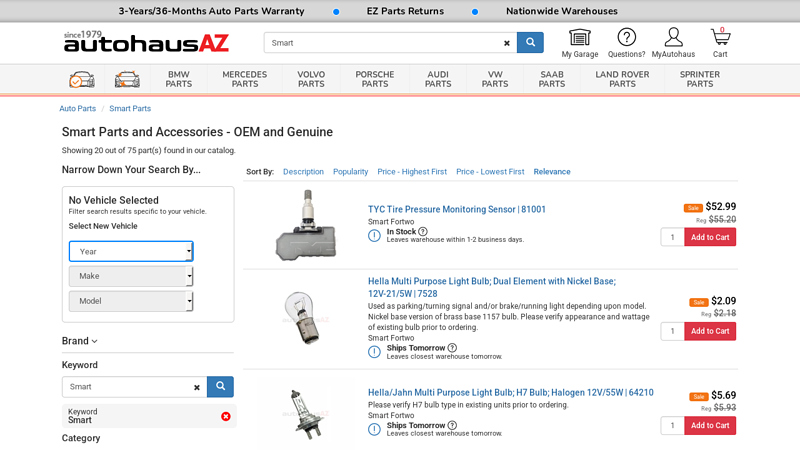
Task: Open Saab Parts menu
Action: pyautogui.click(x=552, y=79)
